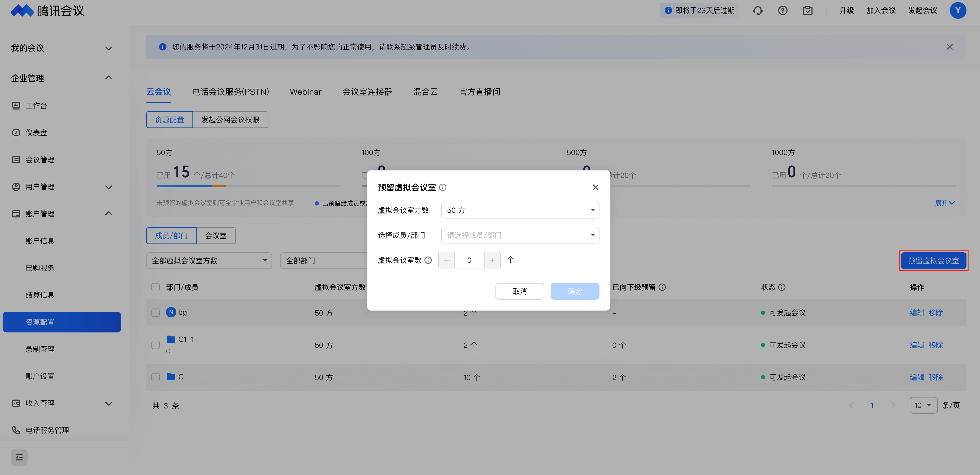Decrease 虚拟会议室数 with minus stepper
The image size is (980, 475).
point(447,260)
